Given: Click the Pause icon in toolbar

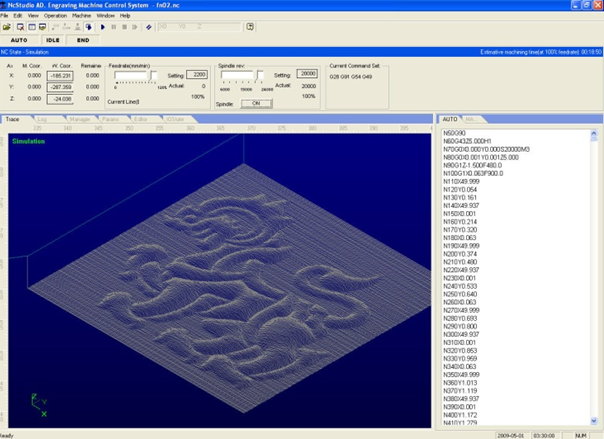Looking at the screenshot, I should pos(113,27).
